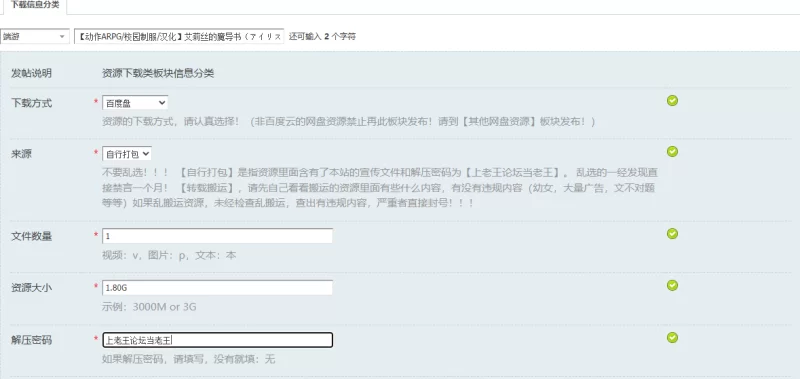
Task: Click the 文件数量 label
Action: click(32, 236)
